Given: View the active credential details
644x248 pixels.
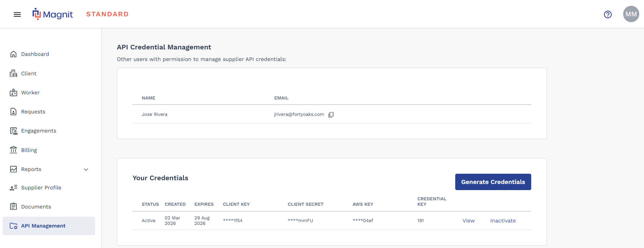Looking at the screenshot, I should tap(468, 221).
